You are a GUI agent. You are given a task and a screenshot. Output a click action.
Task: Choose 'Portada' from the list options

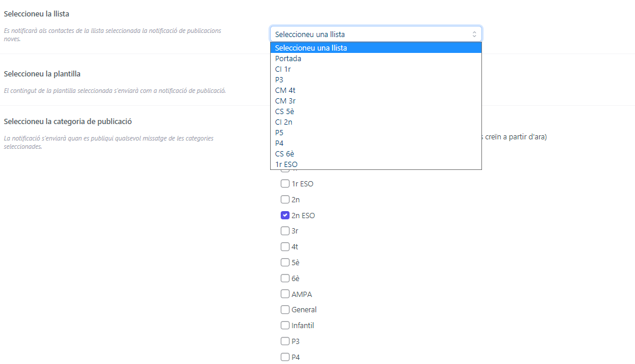pyautogui.click(x=288, y=59)
